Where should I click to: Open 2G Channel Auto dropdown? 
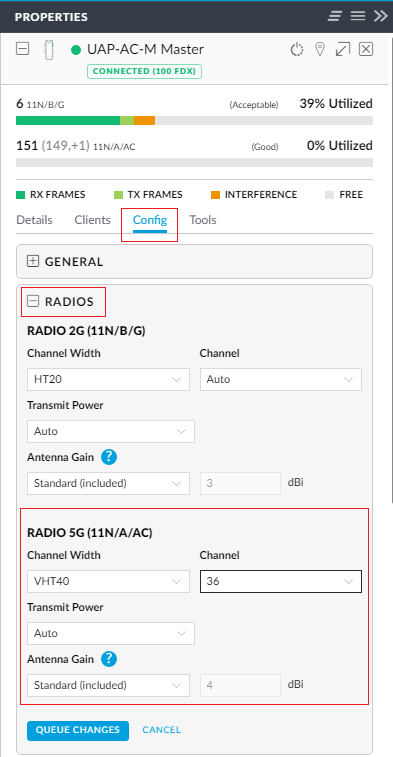[281, 379]
